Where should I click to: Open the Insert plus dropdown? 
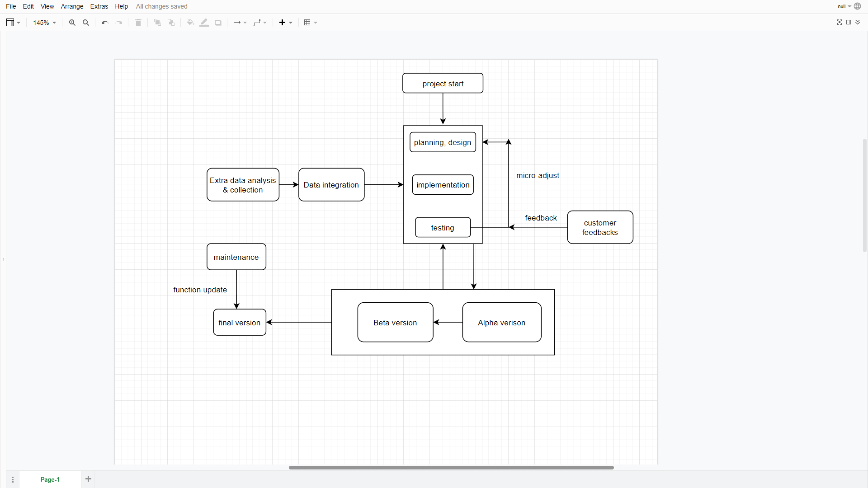coord(286,23)
